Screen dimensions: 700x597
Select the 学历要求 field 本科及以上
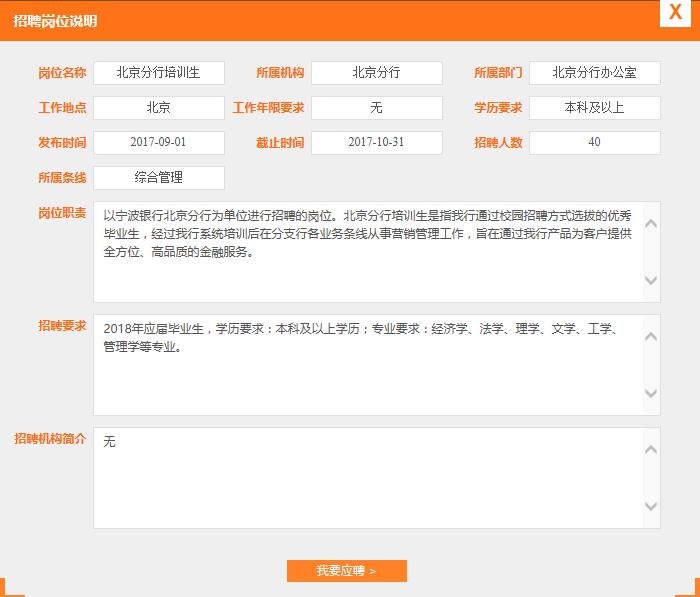coord(594,108)
